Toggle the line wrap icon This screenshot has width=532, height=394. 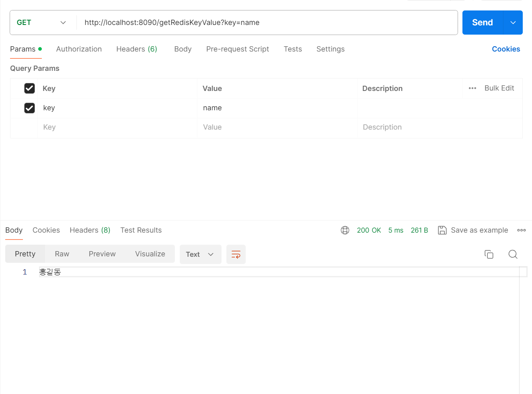pyautogui.click(x=236, y=254)
